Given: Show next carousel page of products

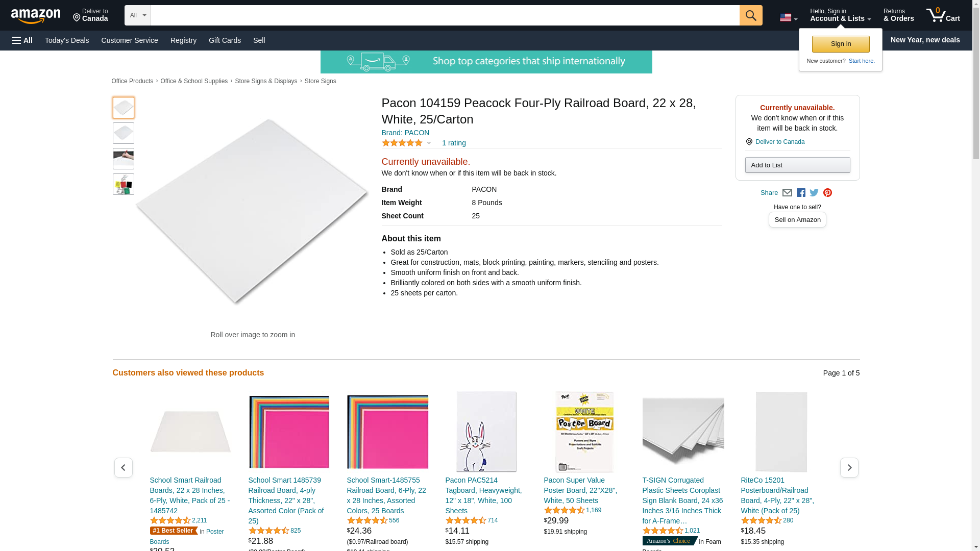Looking at the screenshot, I should click(849, 467).
